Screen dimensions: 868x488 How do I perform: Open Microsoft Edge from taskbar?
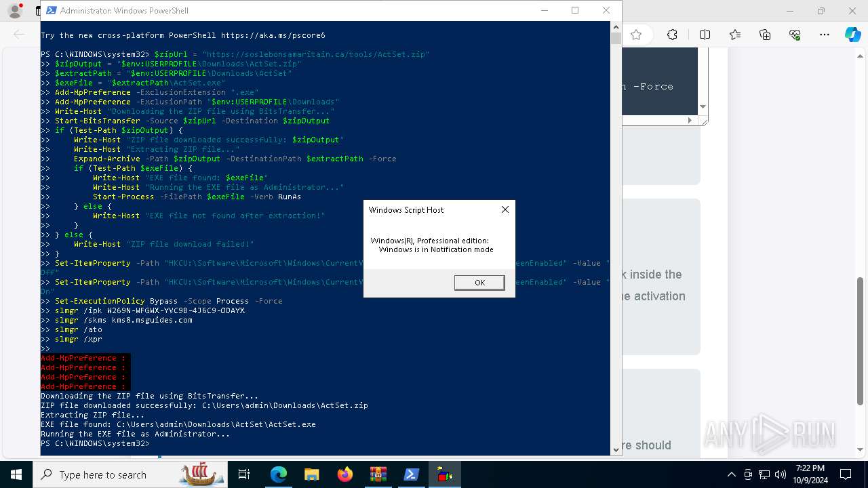[279, 474]
